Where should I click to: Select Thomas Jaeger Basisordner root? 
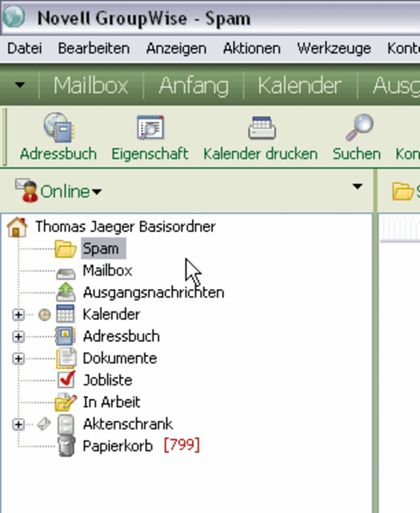(x=125, y=227)
